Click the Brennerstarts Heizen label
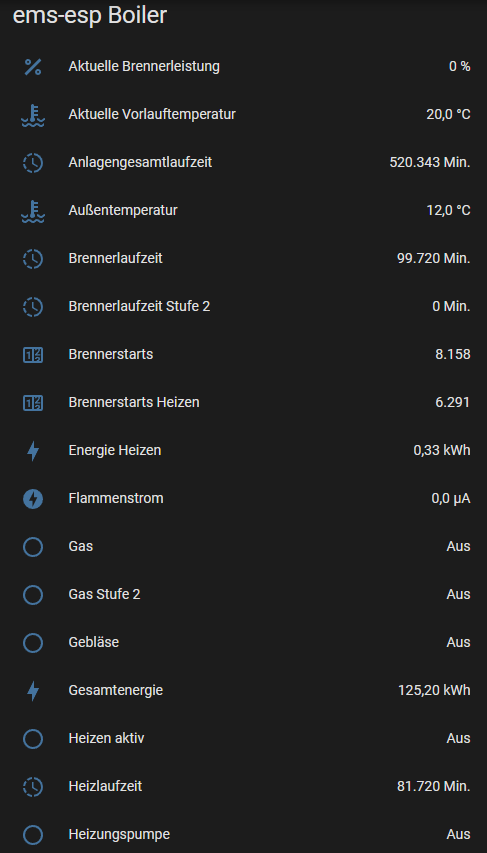The width and height of the screenshot is (487, 853). [x=134, y=403]
